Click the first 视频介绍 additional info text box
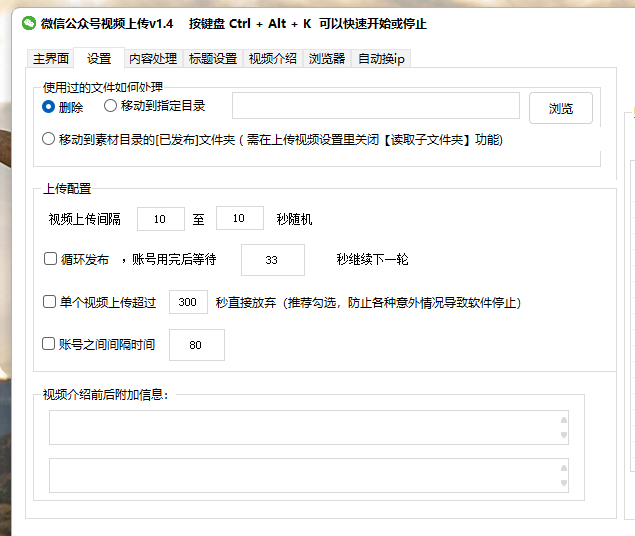This screenshot has height=536, width=635. [309, 428]
